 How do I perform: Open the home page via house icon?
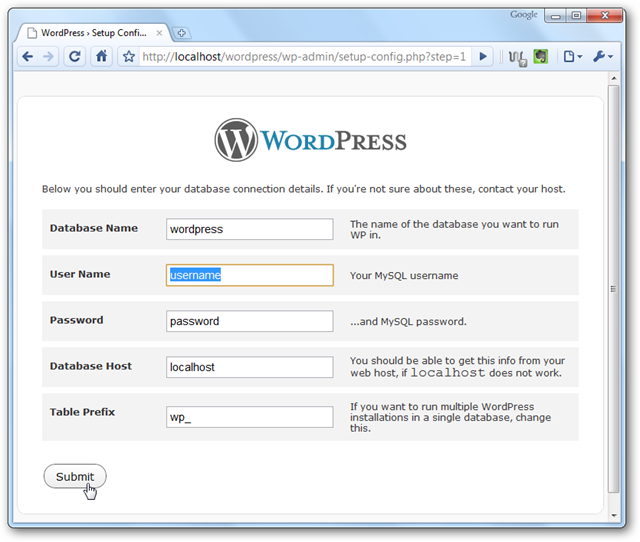pos(101,56)
